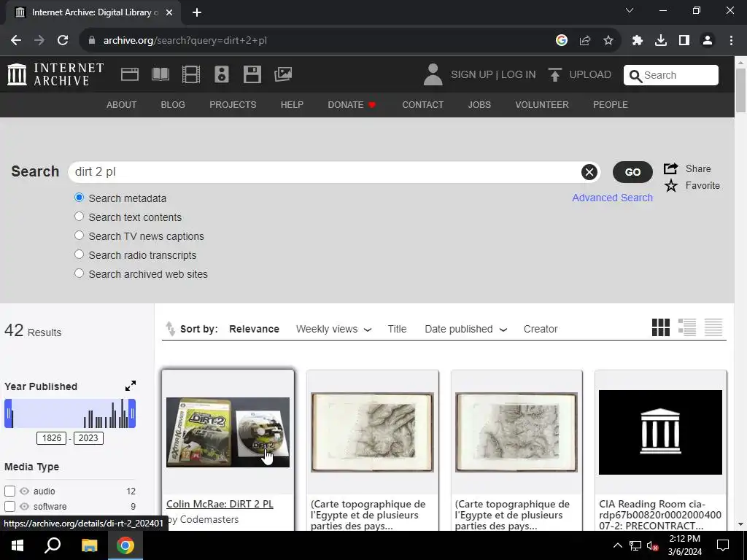Click the browser back arrow

coord(16,41)
